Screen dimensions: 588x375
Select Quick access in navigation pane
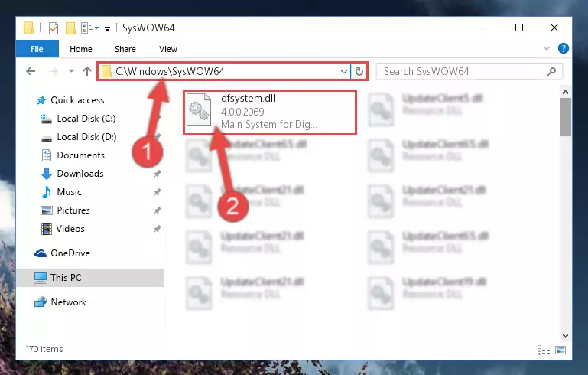(77, 100)
